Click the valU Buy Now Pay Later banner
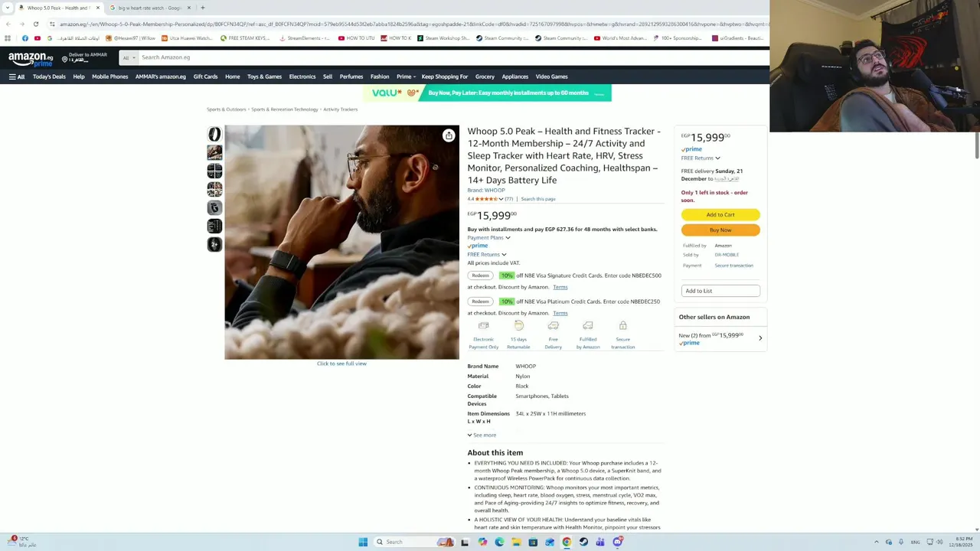Viewport: 980px width, 551px height. pyautogui.click(x=487, y=93)
